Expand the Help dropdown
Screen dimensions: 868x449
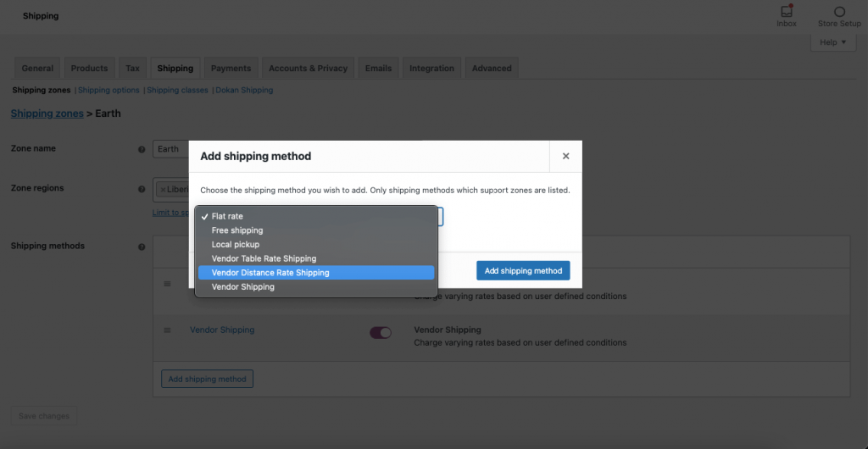[833, 42]
